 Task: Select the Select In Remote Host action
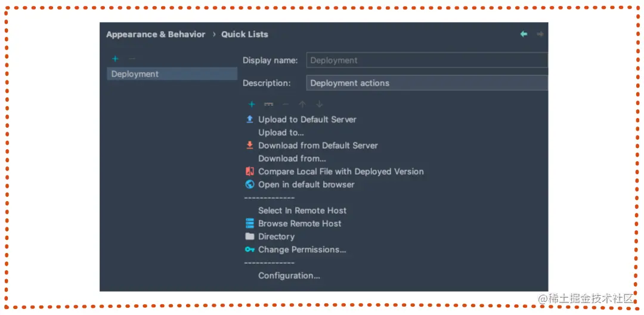point(302,211)
